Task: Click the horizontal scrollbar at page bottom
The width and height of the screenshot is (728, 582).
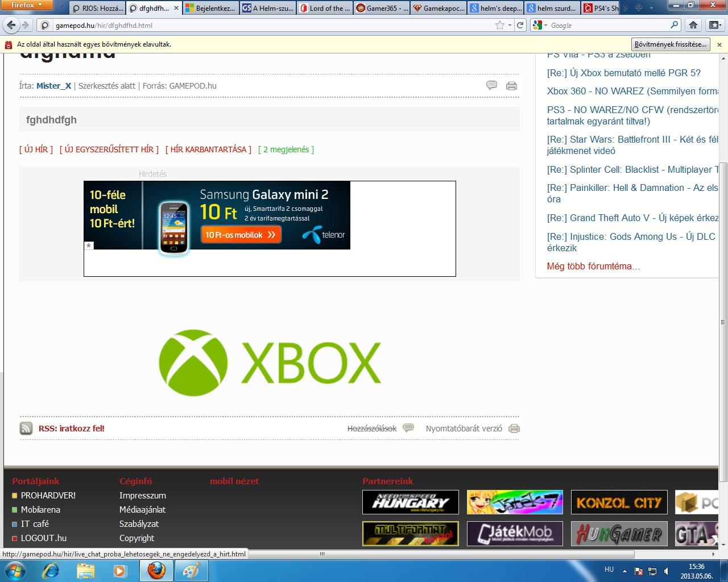Action: click(322, 554)
